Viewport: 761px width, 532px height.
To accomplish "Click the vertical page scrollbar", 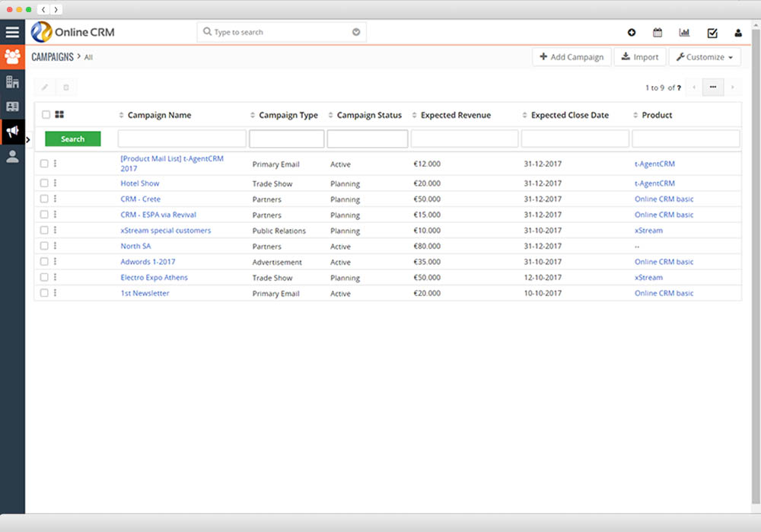I will pos(756,266).
